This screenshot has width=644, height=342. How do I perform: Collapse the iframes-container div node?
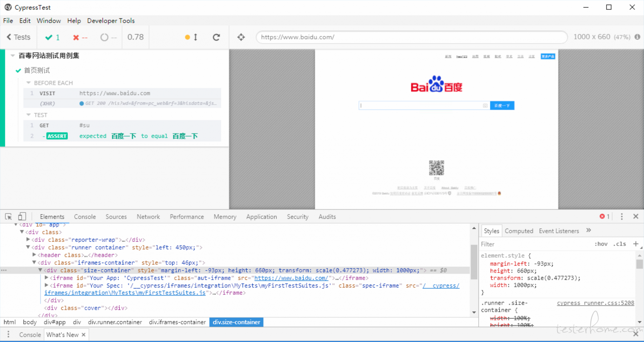coord(34,263)
